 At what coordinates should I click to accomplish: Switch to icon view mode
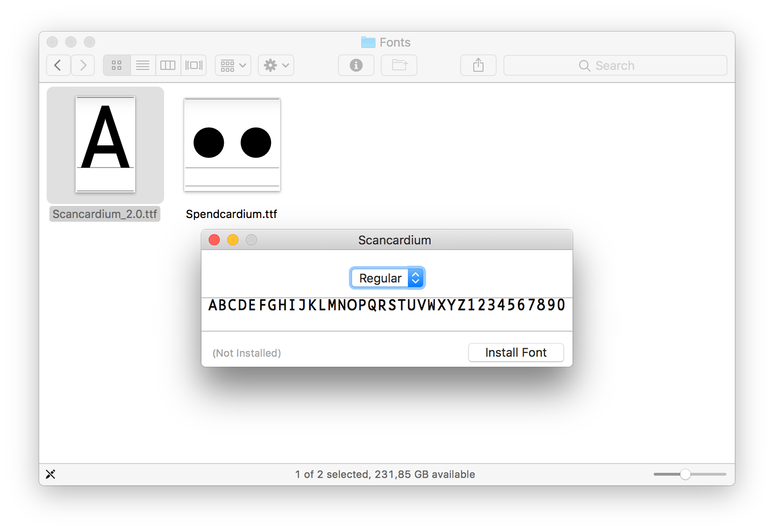116,65
